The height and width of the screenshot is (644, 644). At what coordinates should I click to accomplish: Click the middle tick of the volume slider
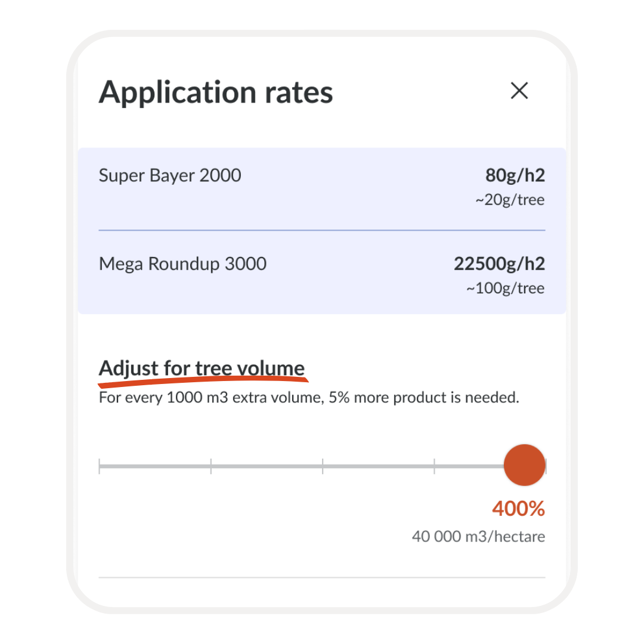point(323,466)
